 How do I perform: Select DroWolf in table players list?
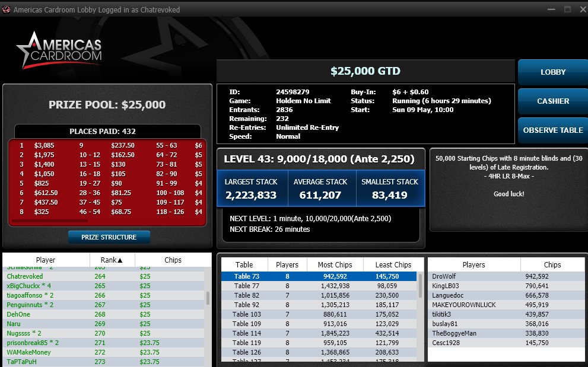506,276
